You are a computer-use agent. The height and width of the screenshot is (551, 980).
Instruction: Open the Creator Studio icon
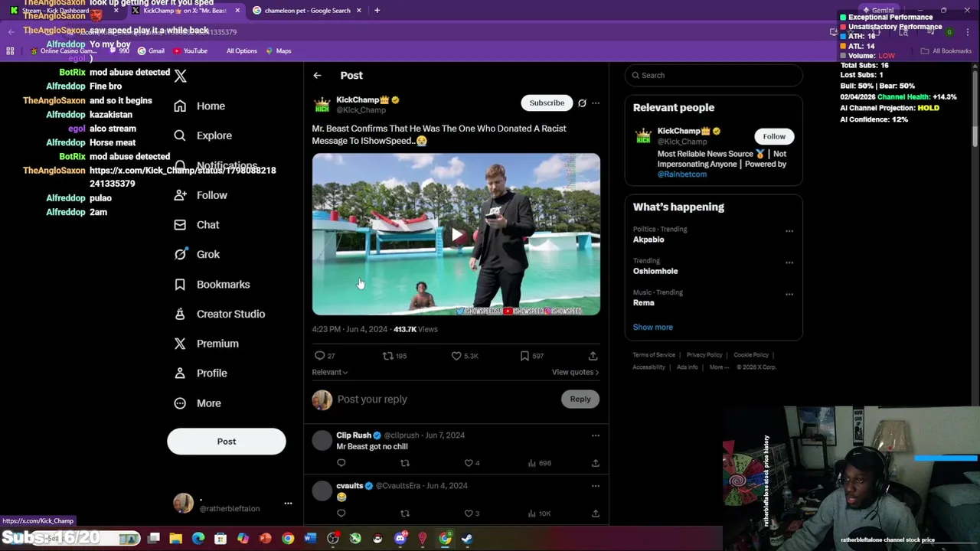[x=180, y=314]
